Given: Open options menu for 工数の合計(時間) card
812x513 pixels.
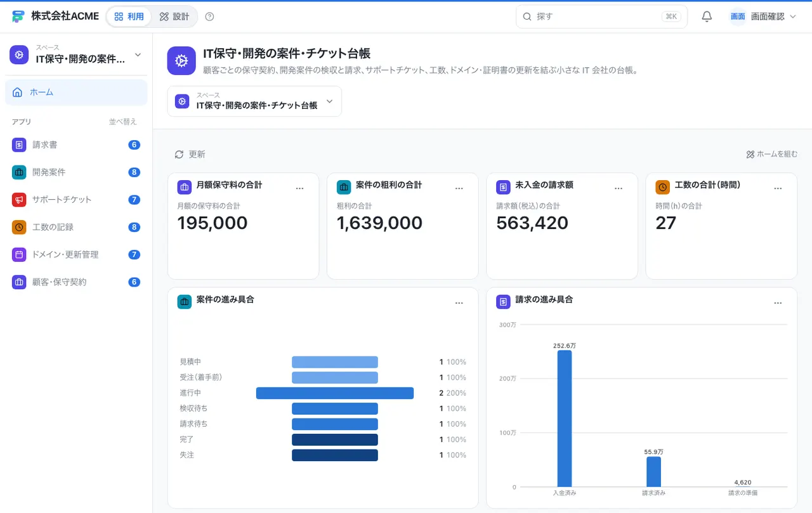Looking at the screenshot, I should [x=778, y=188].
